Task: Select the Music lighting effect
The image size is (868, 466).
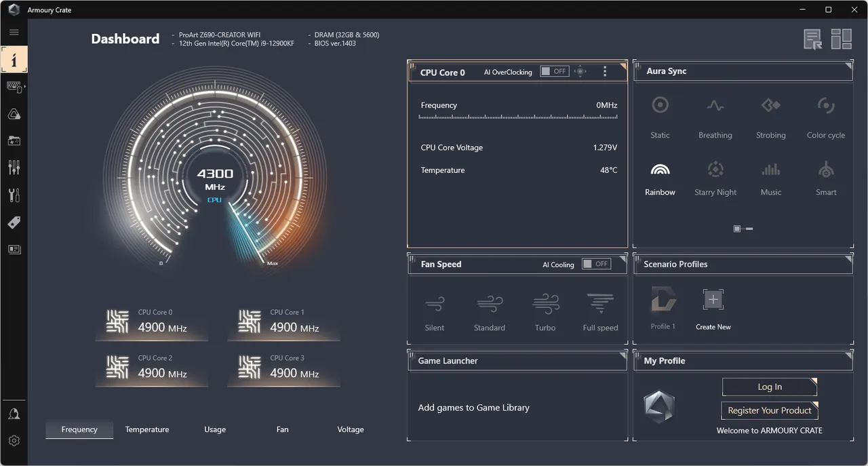Action: [771, 179]
